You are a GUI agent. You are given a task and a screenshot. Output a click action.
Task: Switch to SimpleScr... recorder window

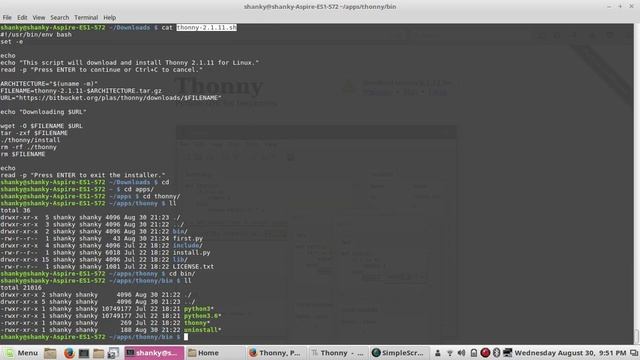(x=399, y=353)
